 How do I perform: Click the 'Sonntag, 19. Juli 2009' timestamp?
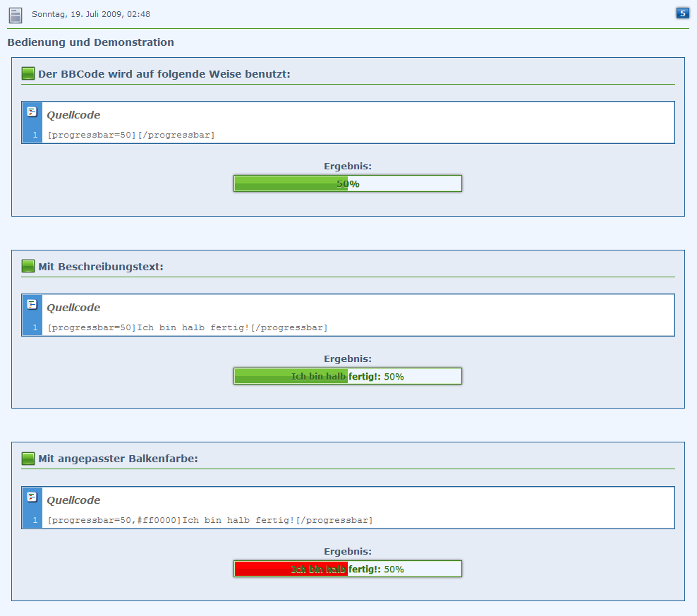[x=91, y=14]
